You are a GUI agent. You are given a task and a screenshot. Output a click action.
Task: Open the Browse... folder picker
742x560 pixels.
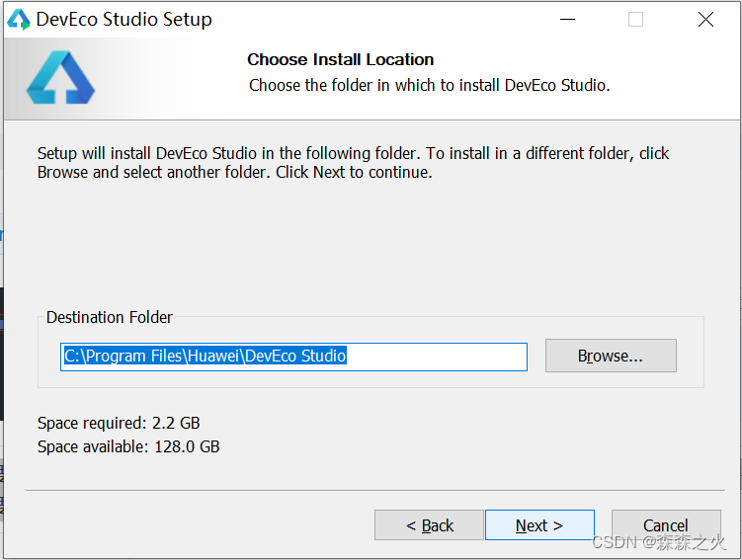coord(611,356)
